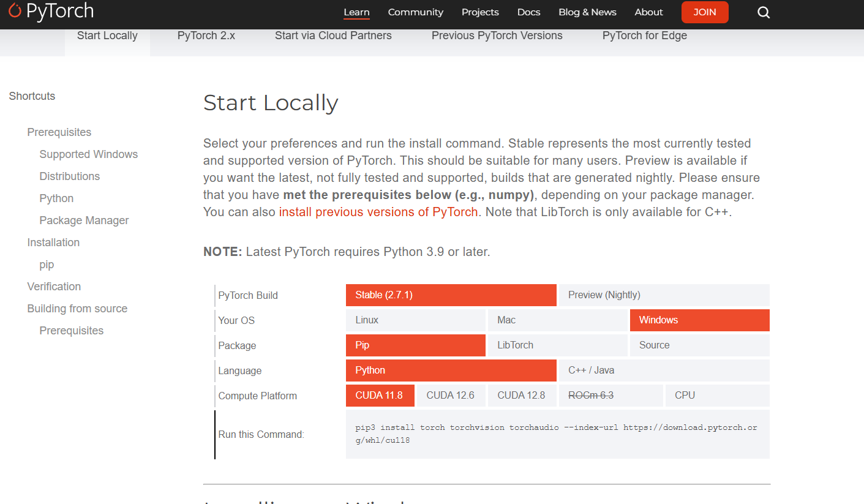Click the pip3 install command box
Screen dimensions: 864x504
tap(558, 434)
